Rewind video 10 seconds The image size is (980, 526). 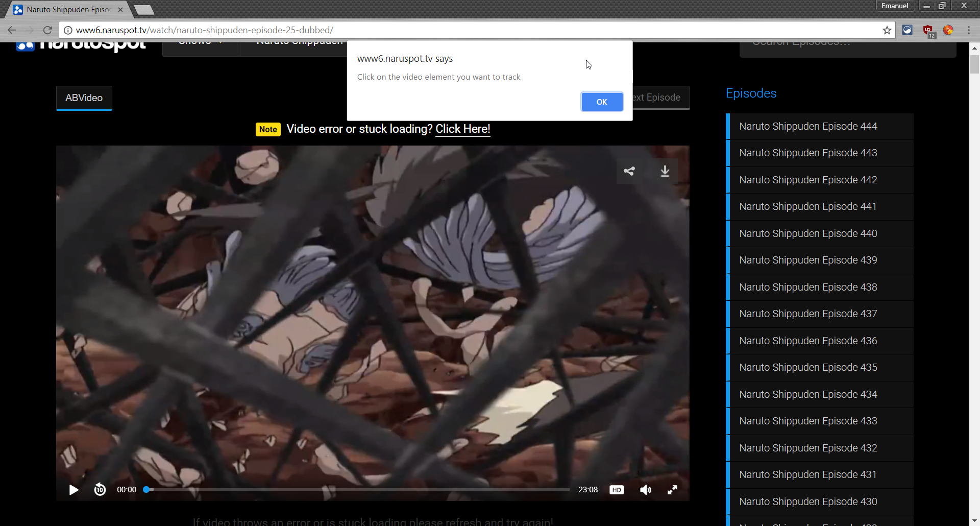tap(100, 490)
